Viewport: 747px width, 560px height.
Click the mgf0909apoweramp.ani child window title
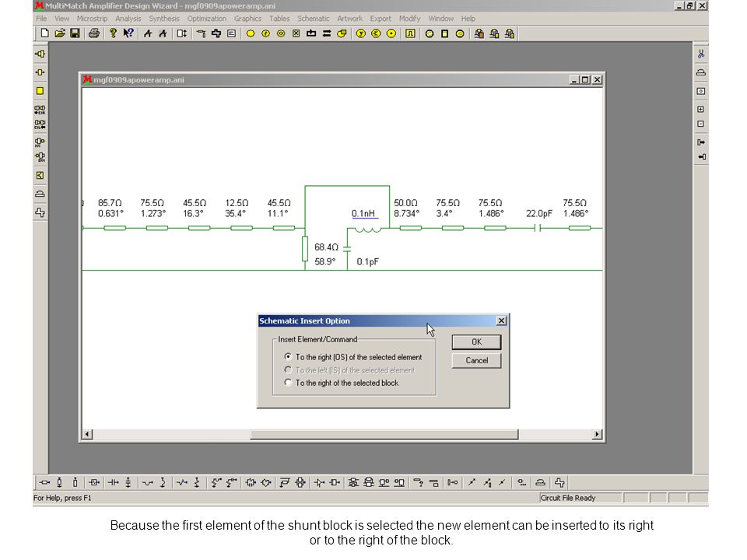pyautogui.click(x=139, y=79)
